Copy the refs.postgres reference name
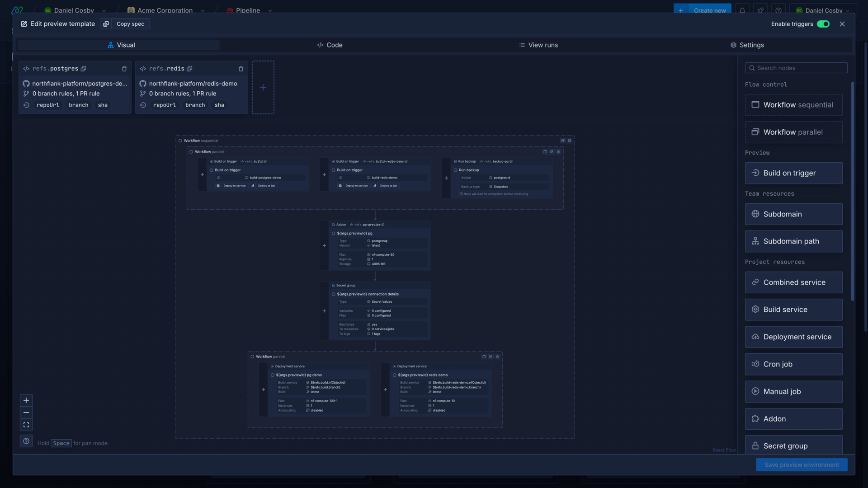Viewport: 868px width, 488px height. (83, 69)
